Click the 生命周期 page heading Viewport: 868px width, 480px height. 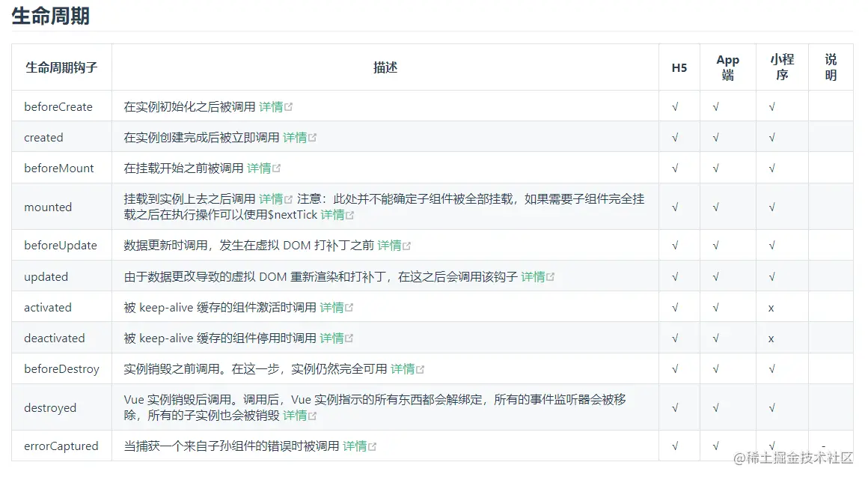pyautogui.click(x=50, y=16)
